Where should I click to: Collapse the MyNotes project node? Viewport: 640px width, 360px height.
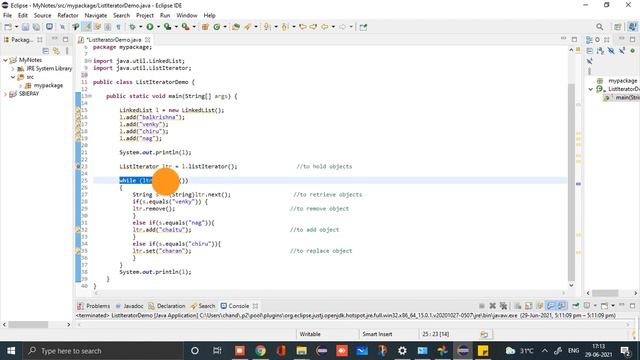tap(5, 60)
